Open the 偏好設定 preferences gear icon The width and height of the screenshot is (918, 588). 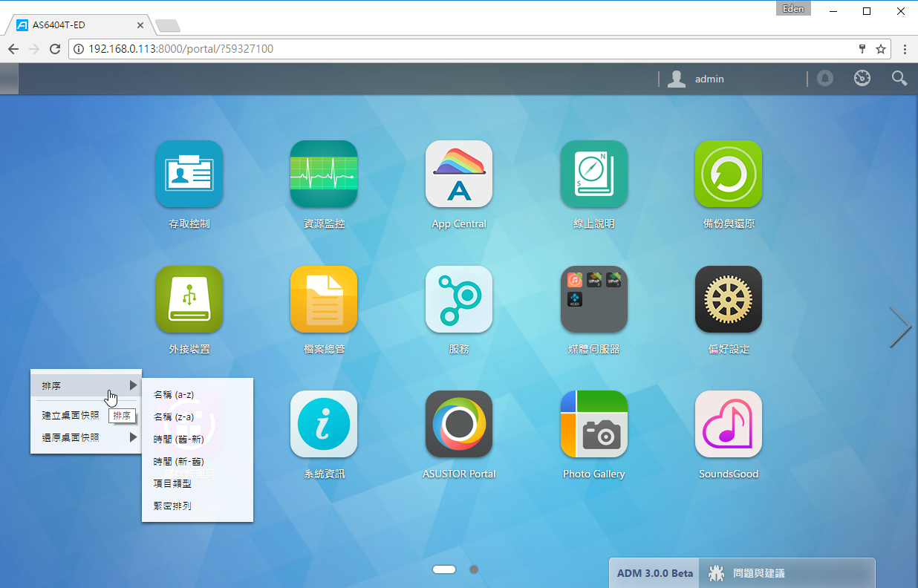(729, 299)
